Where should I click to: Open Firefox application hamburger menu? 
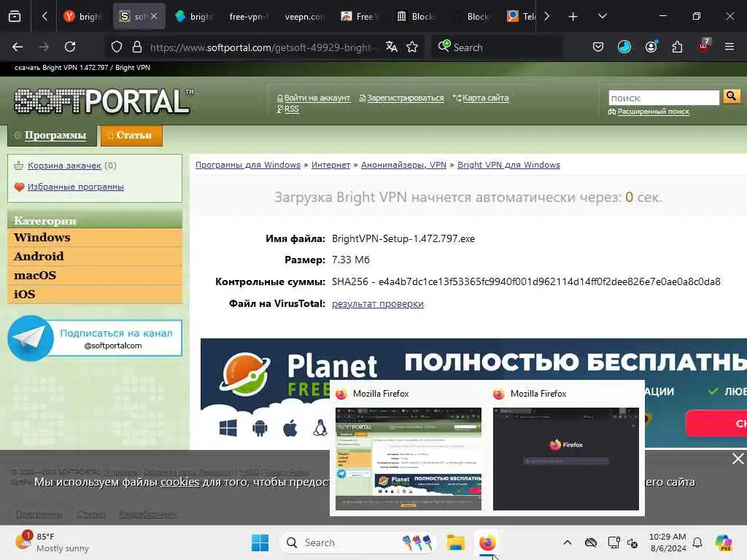[x=729, y=47]
